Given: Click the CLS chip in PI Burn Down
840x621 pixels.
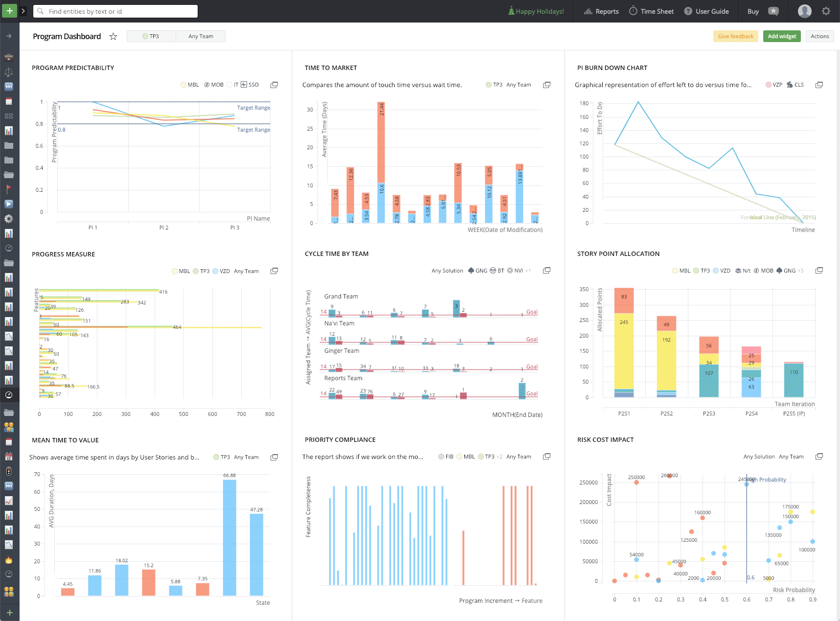Looking at the screenshot, I should tap(795, 85).
